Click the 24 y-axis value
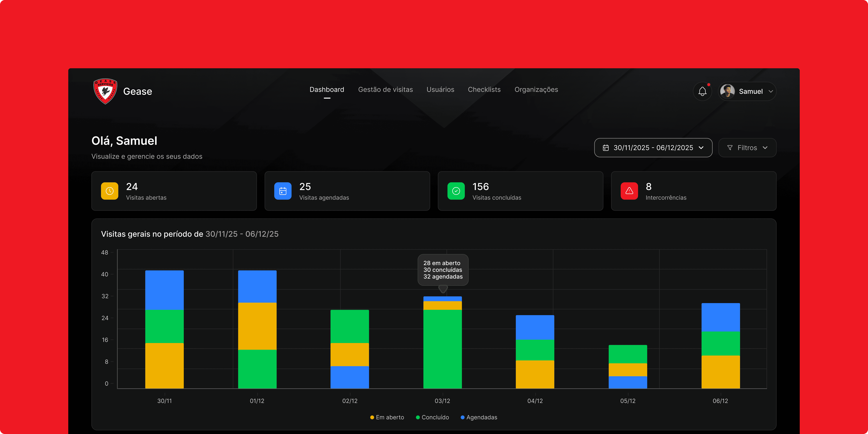 (105, 318)
